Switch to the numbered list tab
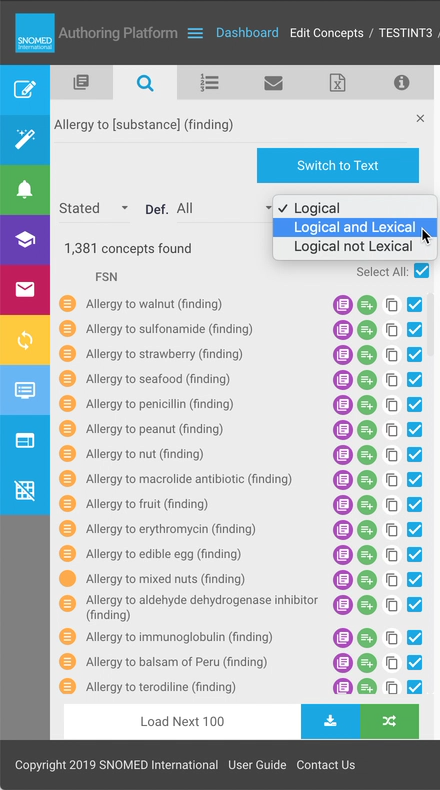Screen dimensions: 440x790 click(x=209, y=83)
